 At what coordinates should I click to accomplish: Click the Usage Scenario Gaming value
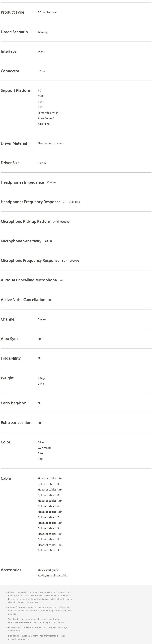pyautogui.click(x=43, y=32)
